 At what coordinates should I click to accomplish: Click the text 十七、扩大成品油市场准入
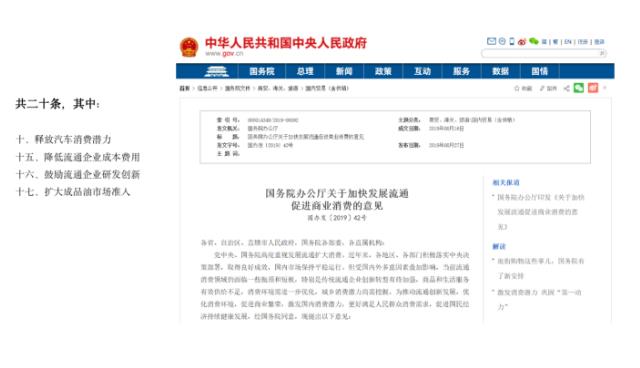(x=73, y=192)
